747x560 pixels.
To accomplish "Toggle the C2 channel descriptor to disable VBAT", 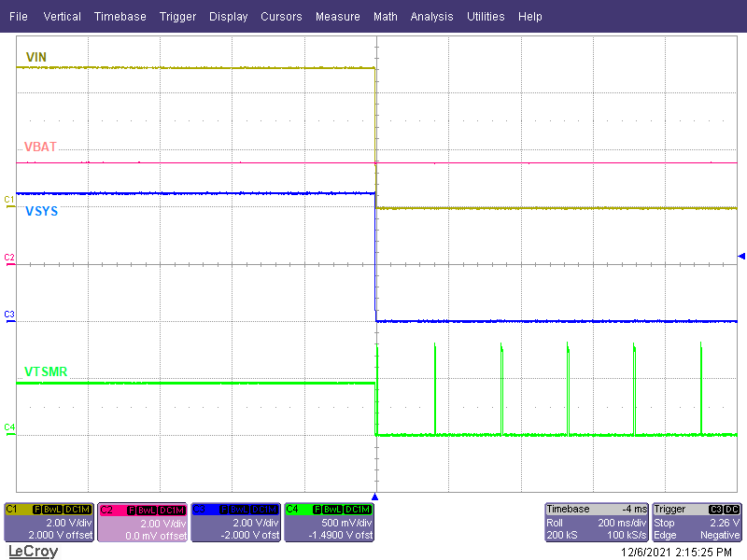I will click(142, 520).
